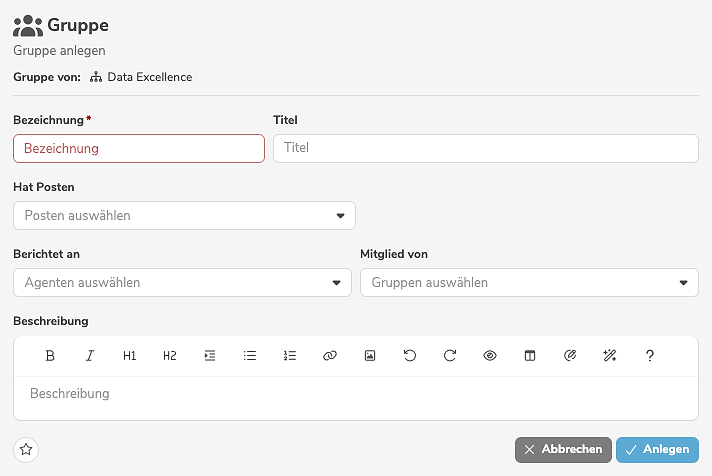The height and width of the screenshot is (476, 712).
Task: Click the indent icon in editor toolbar
Action: [210, 355]
